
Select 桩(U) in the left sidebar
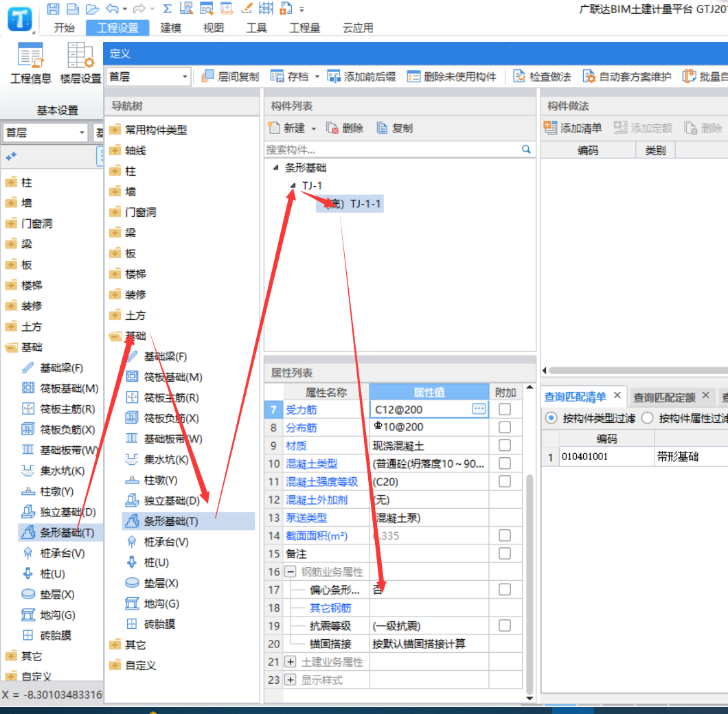44,573
